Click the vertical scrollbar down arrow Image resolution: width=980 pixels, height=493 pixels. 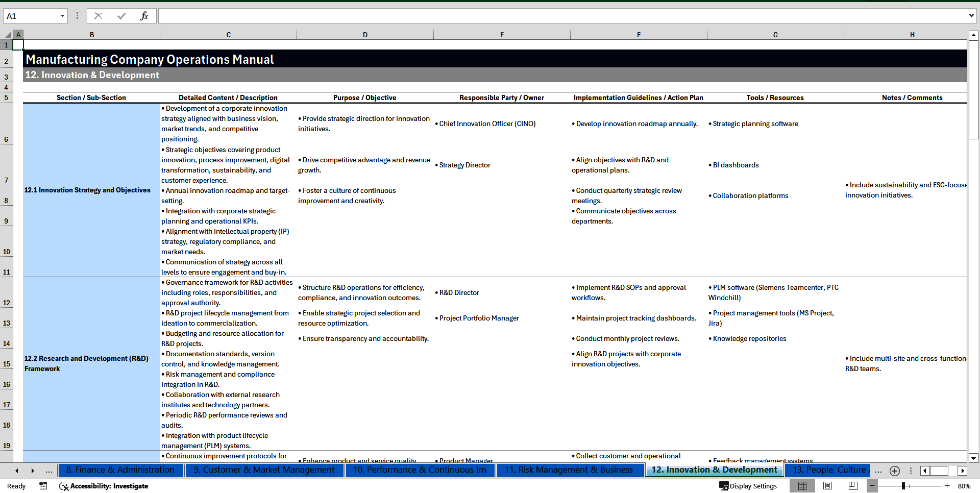point(974,458)
